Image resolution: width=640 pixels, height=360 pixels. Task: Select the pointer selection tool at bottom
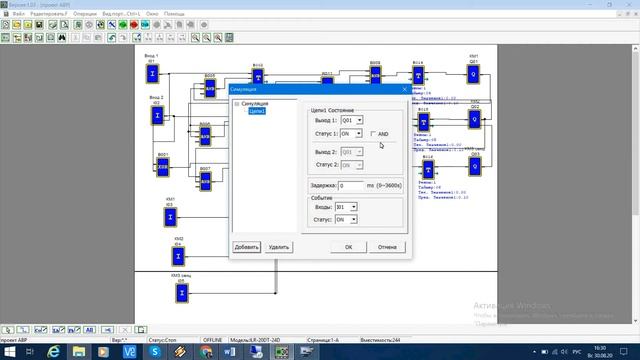8,330
